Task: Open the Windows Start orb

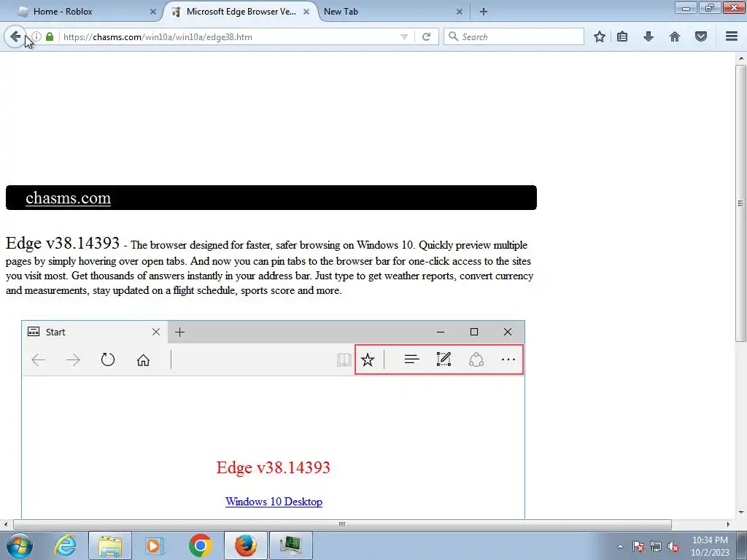Action: tap(19, 545)
